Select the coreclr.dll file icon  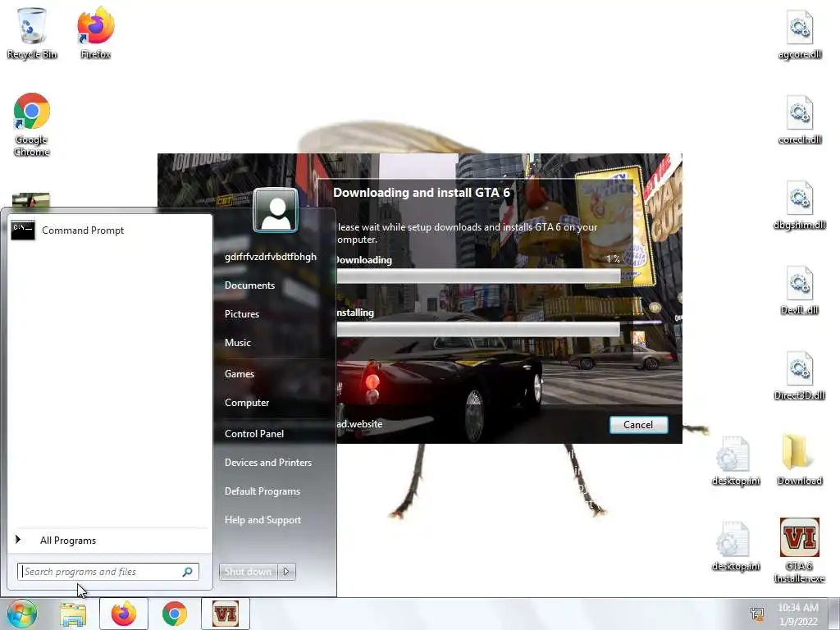click(x=799, y=120)
